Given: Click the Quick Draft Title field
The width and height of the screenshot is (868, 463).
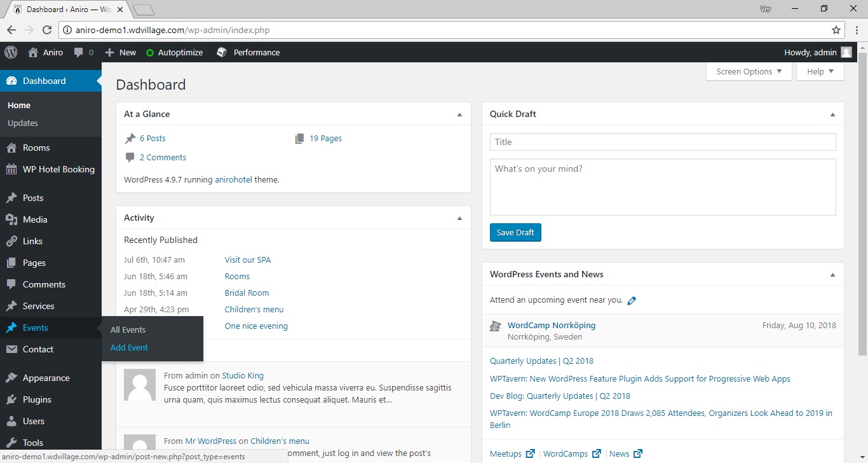Looking at the screenshot, I should (x=662, y=142).
